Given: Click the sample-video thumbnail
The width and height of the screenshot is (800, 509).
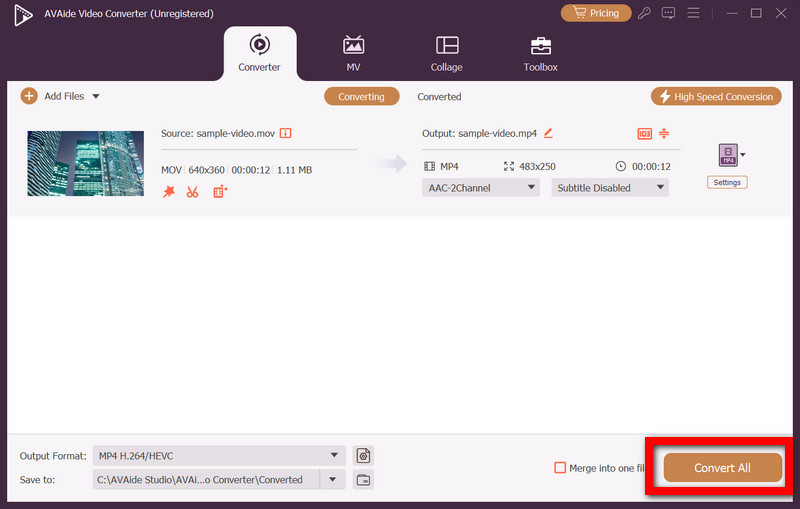Looking at the screenshot, I should coord(86,163).
